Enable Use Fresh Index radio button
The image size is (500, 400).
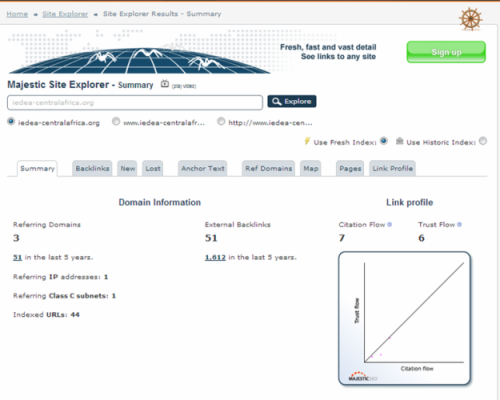point(384,141)
